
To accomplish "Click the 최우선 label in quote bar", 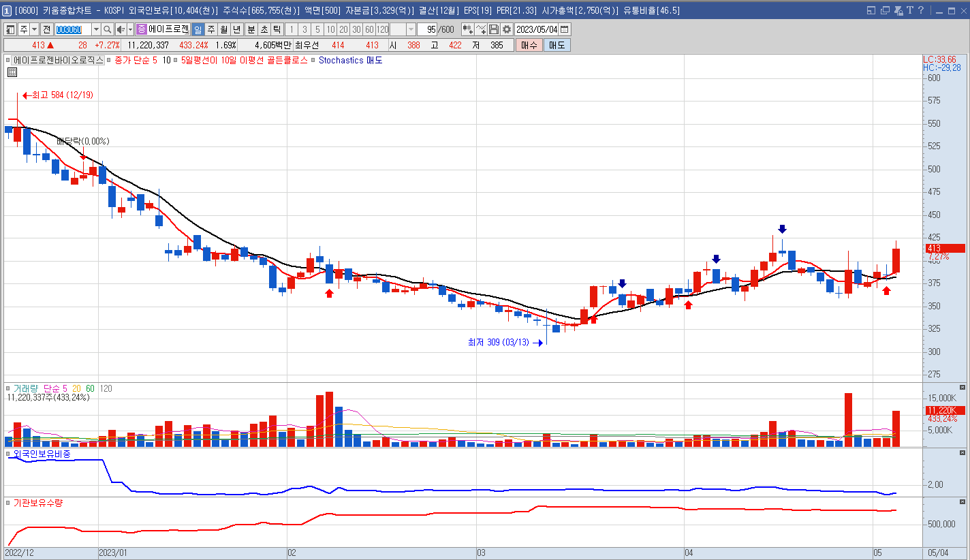I will click(x=307, y=45).
